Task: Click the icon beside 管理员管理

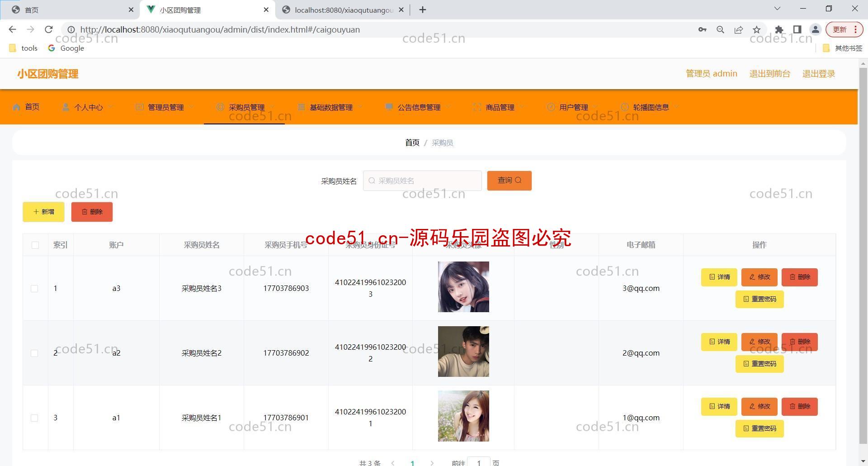Action: (x=140, y=107)
